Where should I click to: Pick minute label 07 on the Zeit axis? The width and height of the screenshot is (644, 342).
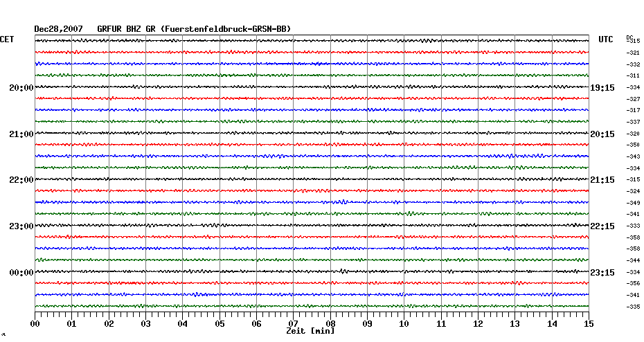coord(293,323)
